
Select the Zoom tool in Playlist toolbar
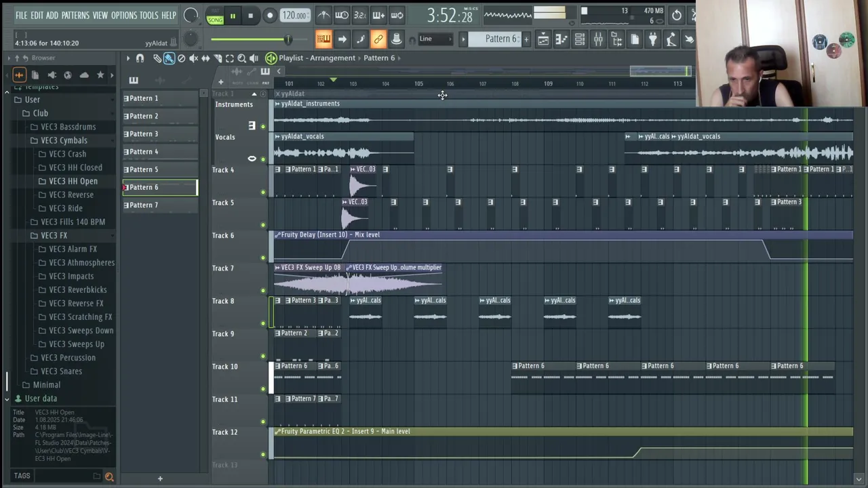[241, 58]
